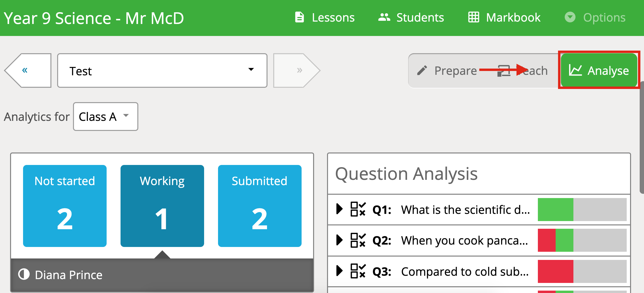Select the Submitted tile
This screenshot has width=644, height=293.
pos(260,206)
